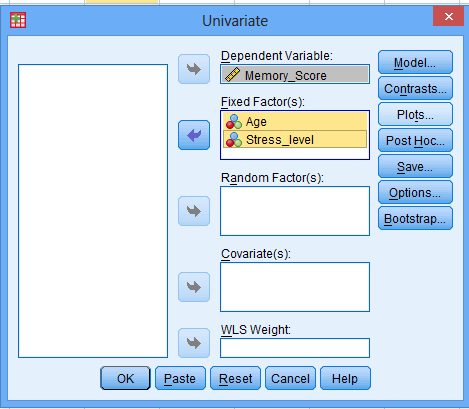Image resolution: width=469 pixels, height=409 pixels.
Task: Click OK to run the analysis
Action: [125, 378]
